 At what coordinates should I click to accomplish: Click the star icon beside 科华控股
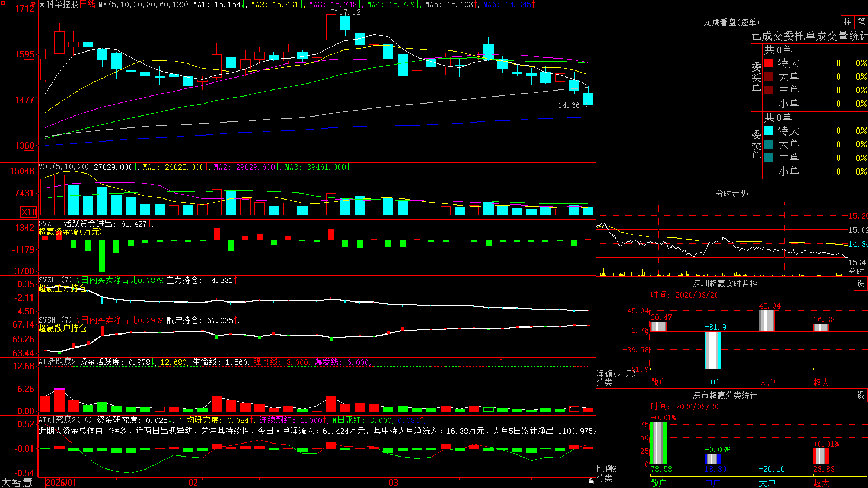[x=42, y=4]
